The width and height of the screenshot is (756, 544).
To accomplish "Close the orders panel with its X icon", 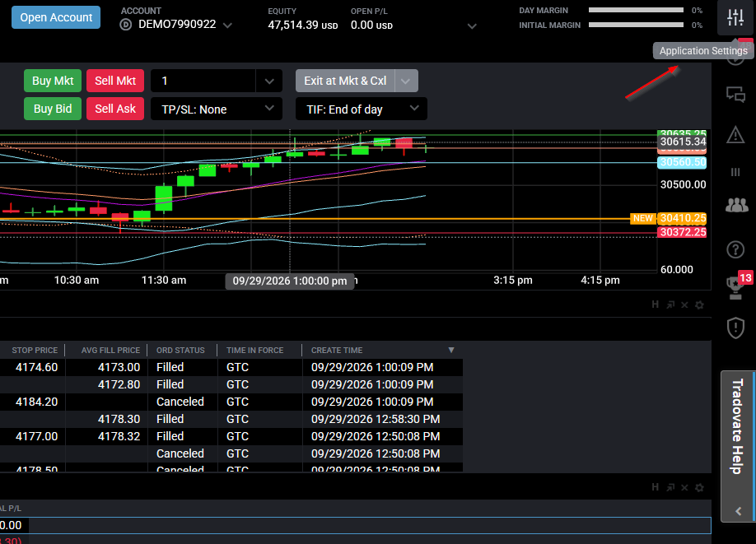I will click(x=684, y=305).
